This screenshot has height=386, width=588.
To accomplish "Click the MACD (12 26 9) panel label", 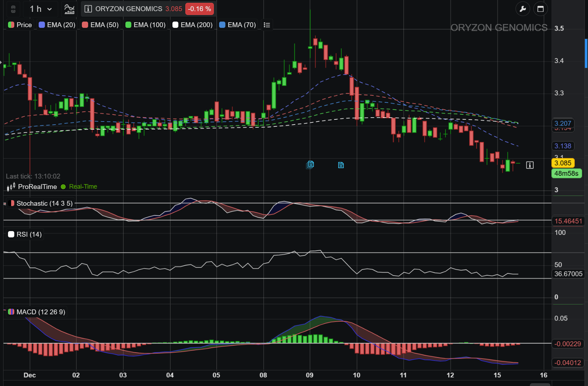I will point(37,312).
